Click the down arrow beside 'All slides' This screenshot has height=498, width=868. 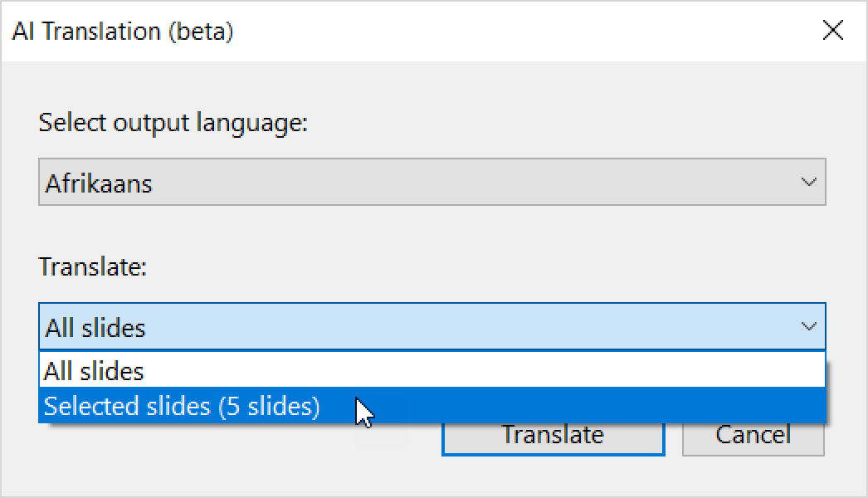click(x=808, y=327)
